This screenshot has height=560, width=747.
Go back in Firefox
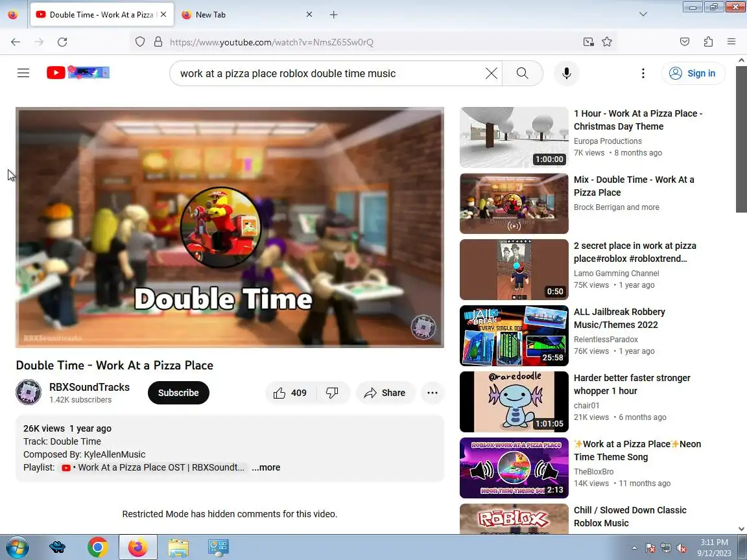point(16,42)
